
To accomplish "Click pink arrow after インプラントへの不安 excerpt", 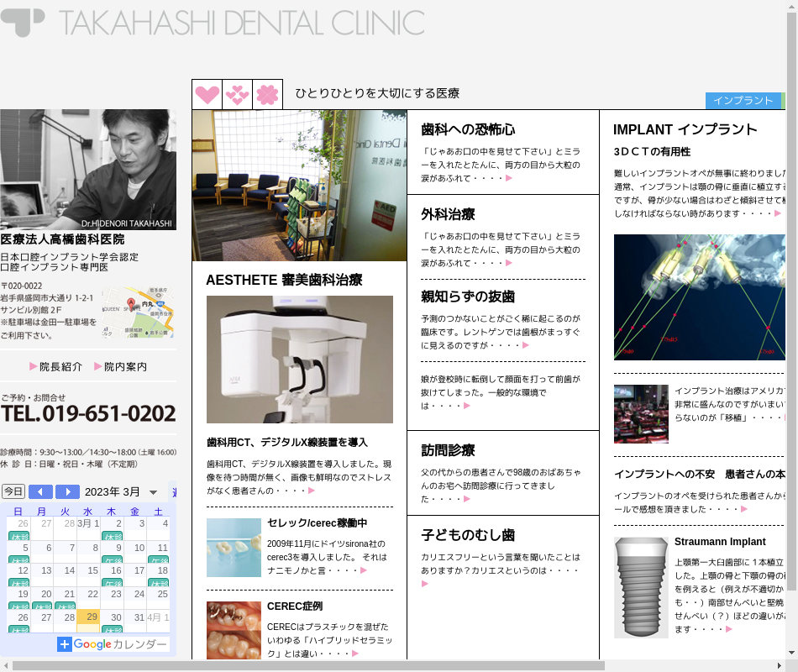I will (744, 509).
